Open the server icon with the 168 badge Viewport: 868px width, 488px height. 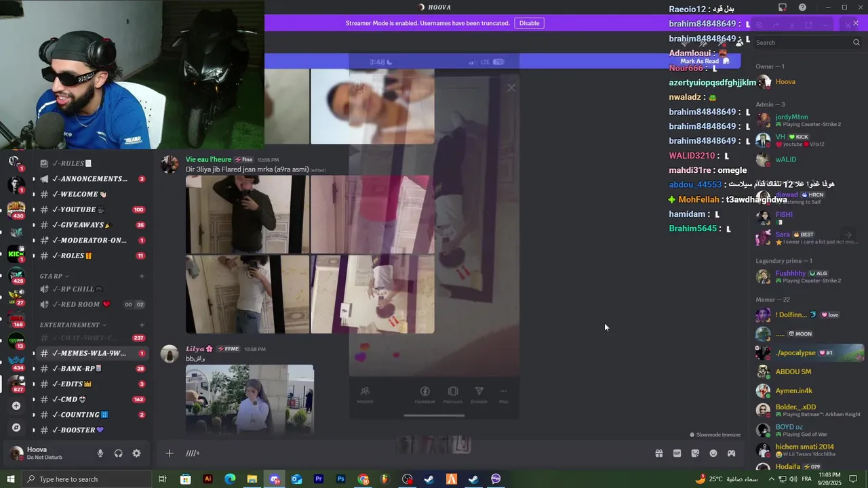(16, 319)
